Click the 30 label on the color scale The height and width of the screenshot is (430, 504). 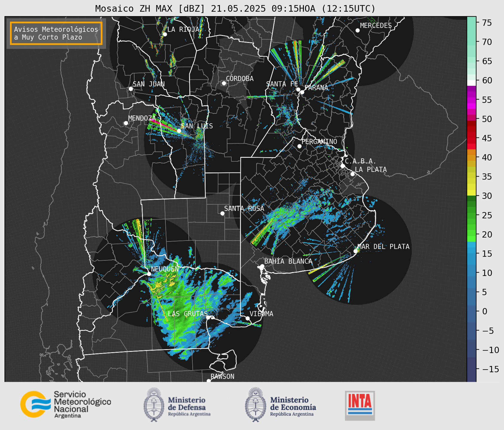(x=487, y=196)
